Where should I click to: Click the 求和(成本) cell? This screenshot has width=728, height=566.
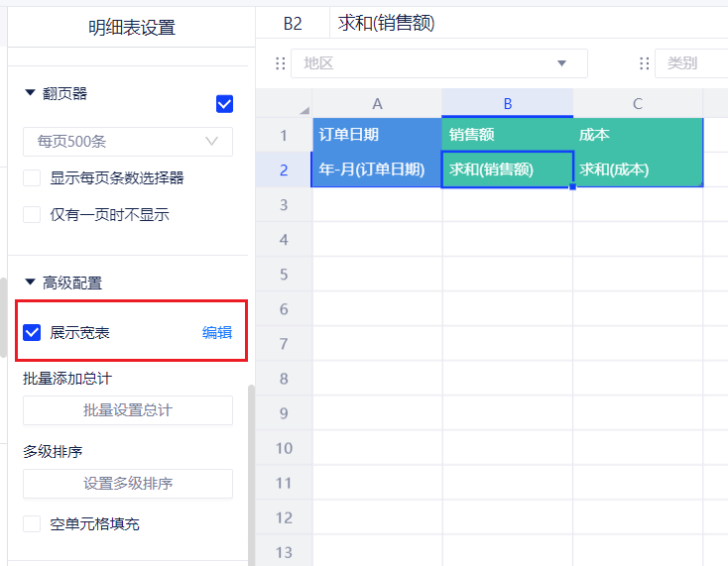tap(638, 170)
